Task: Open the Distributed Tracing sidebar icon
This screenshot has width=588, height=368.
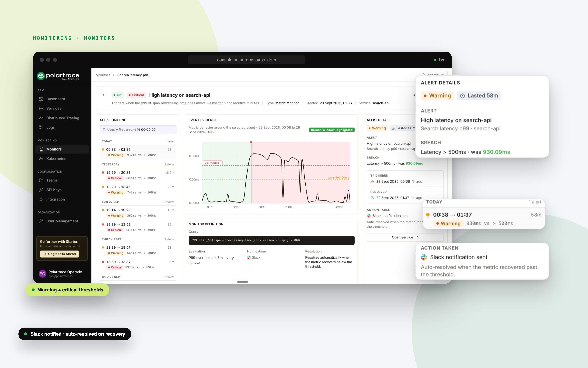Action: [41, 118]
